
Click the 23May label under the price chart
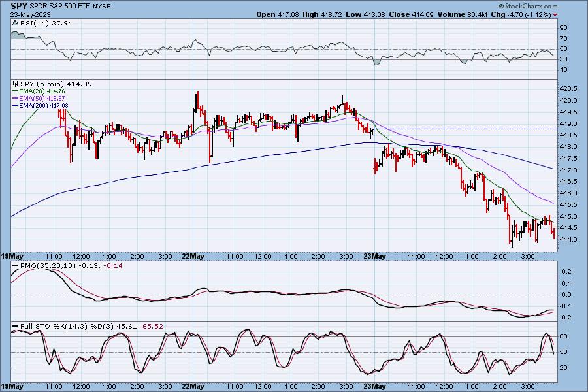[374, 257]
